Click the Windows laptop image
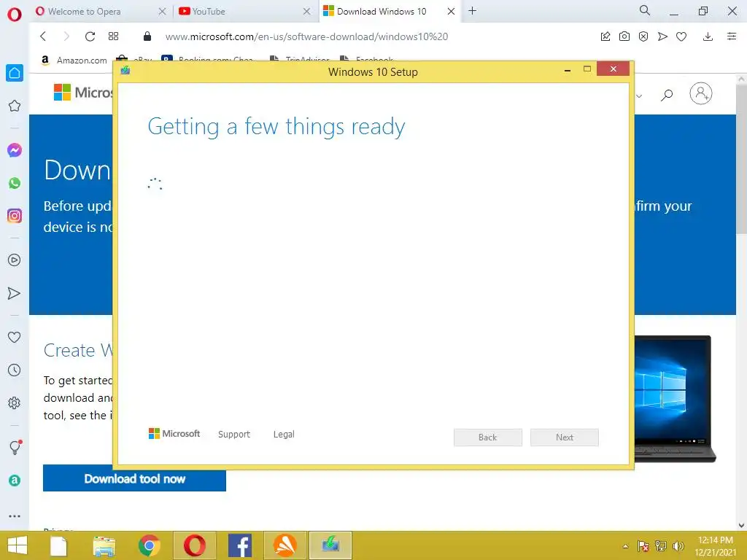The width and height of the screenshot is (747, 560). coord(675,399)
